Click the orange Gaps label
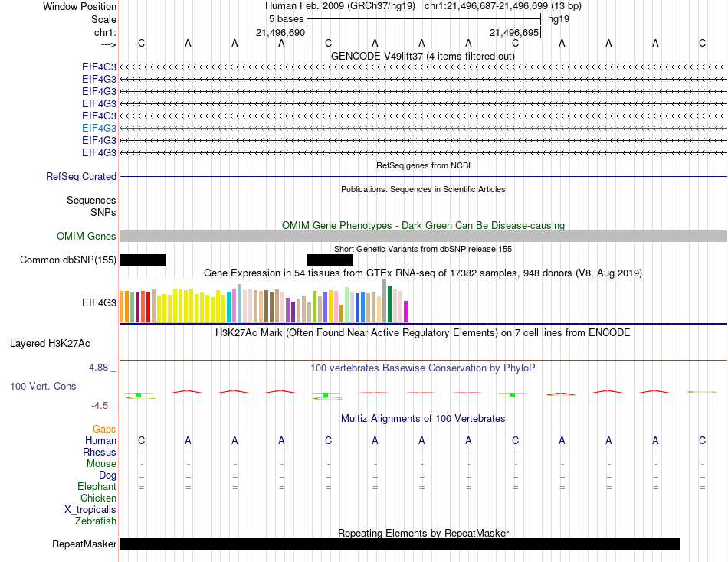 104,430
